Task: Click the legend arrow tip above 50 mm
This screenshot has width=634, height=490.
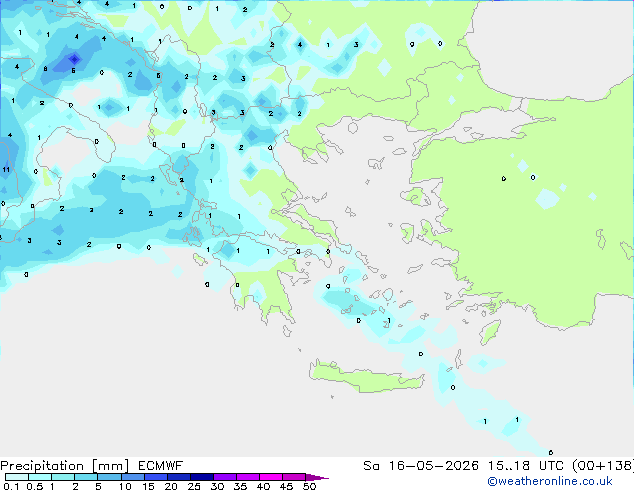Action: [317, 477]
